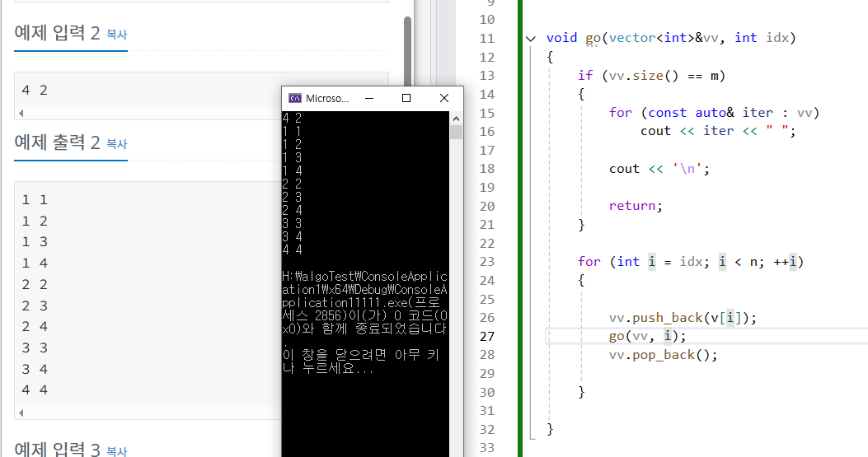Click line number 23 in editor gutter
868x457 pixels.
pos(486,262)
